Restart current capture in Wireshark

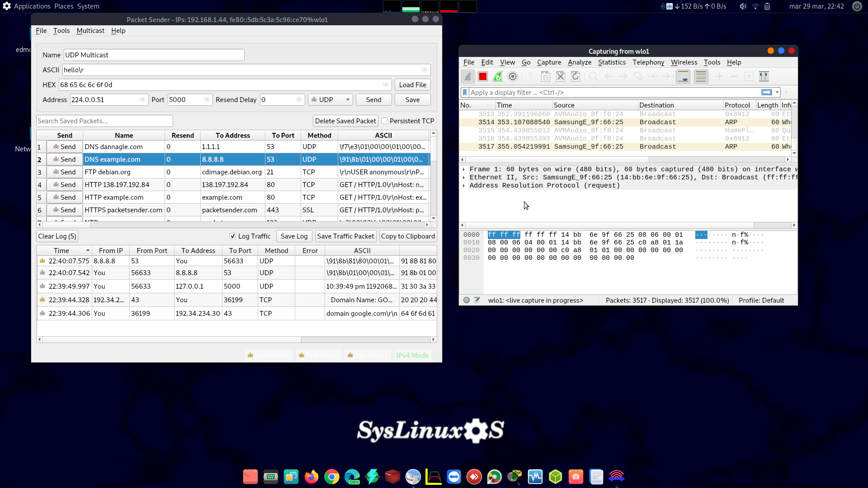coord(498,77)
